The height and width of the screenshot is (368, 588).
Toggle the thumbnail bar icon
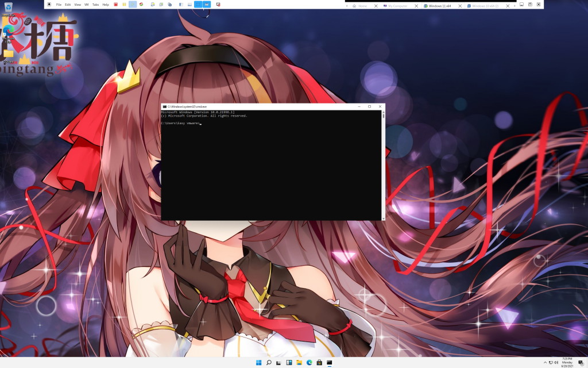point(189,5)
